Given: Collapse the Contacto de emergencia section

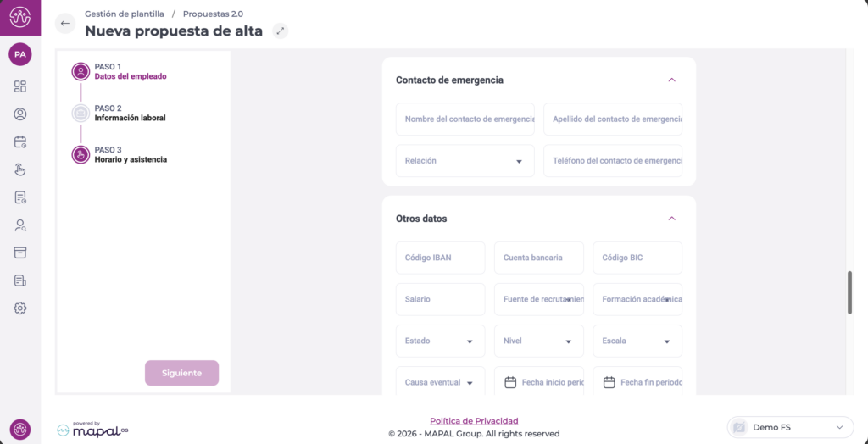Looking at the screenshot, I should (x=671, y=80).
